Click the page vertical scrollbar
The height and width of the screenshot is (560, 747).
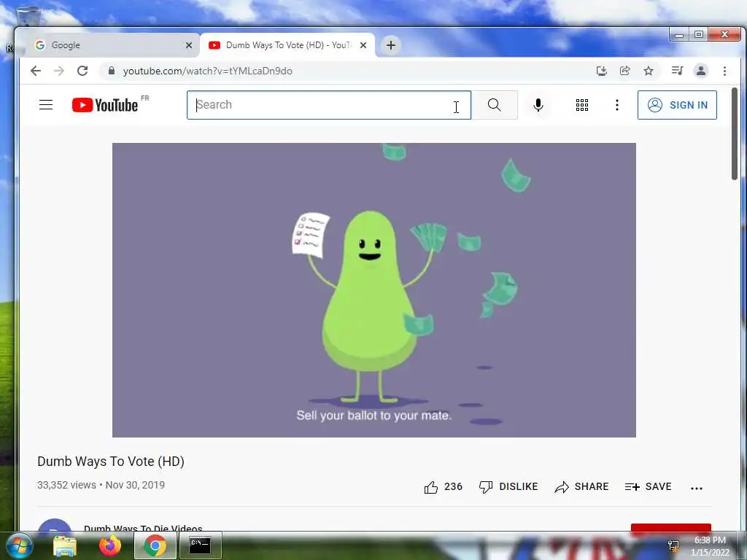735,133
